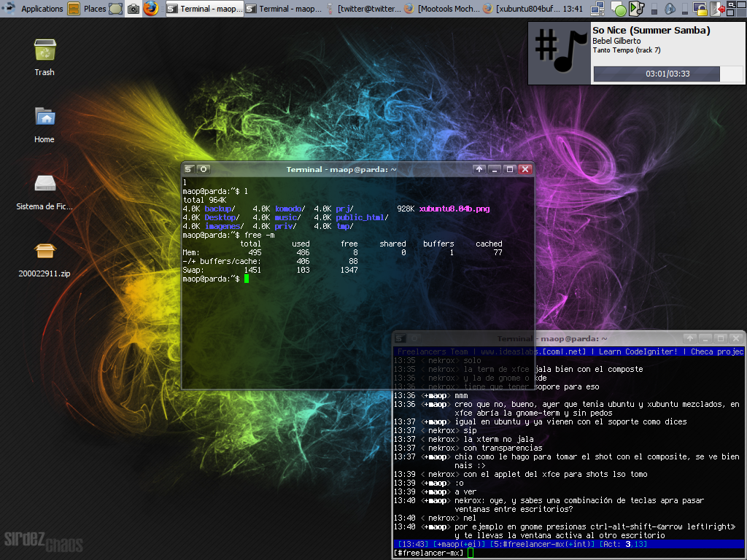Click the backup/ directory in terminal listing
The image size is (747, 560).
220,209
